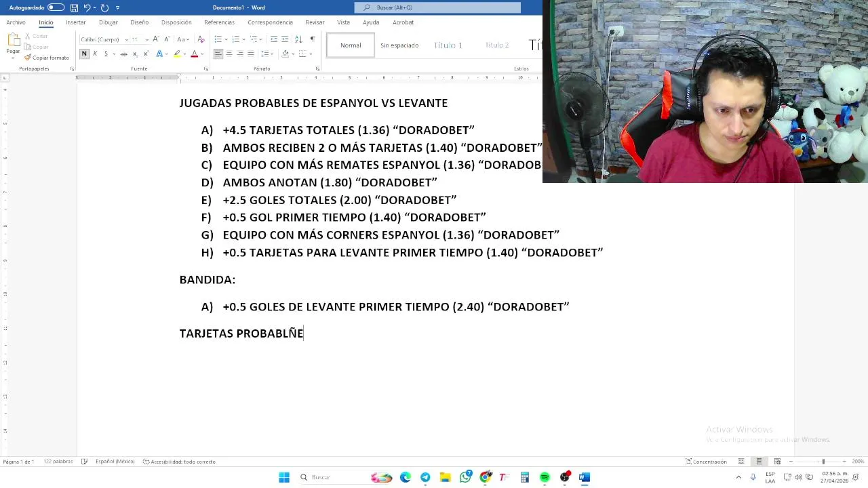The image size is (868, 488).
Task: Click the 122 palabras word count
Action: click(x=58, y=462)
